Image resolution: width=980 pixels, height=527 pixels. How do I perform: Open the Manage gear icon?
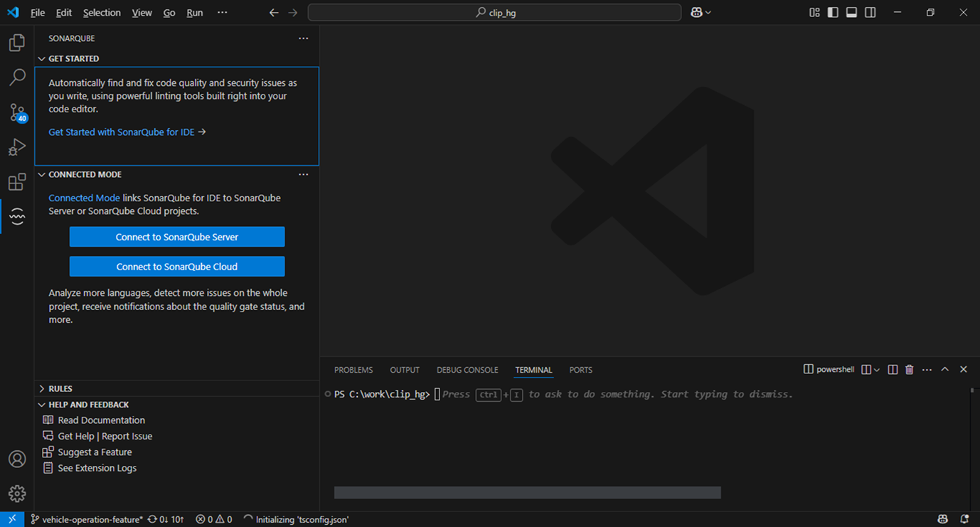click(x=17, y=494)
